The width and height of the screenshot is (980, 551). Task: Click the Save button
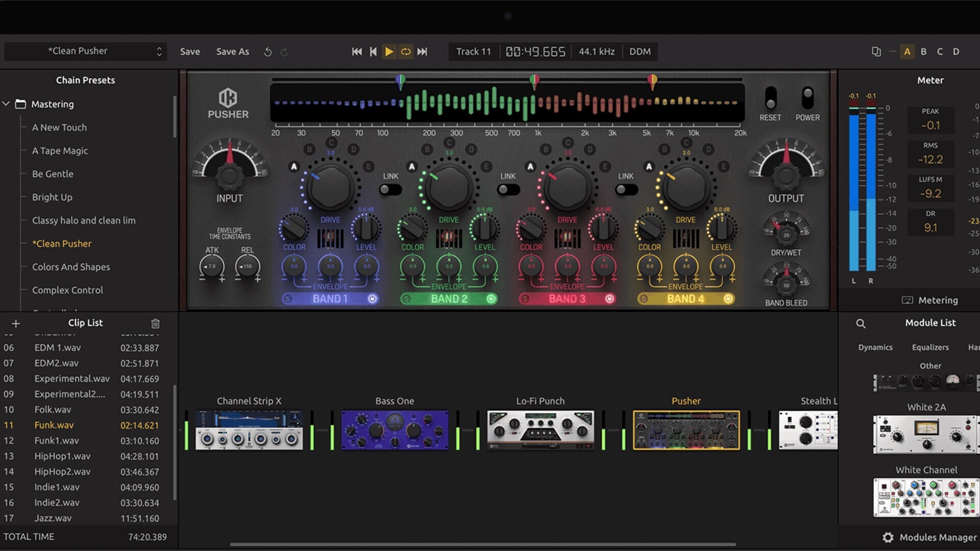[x=190, y=52]
